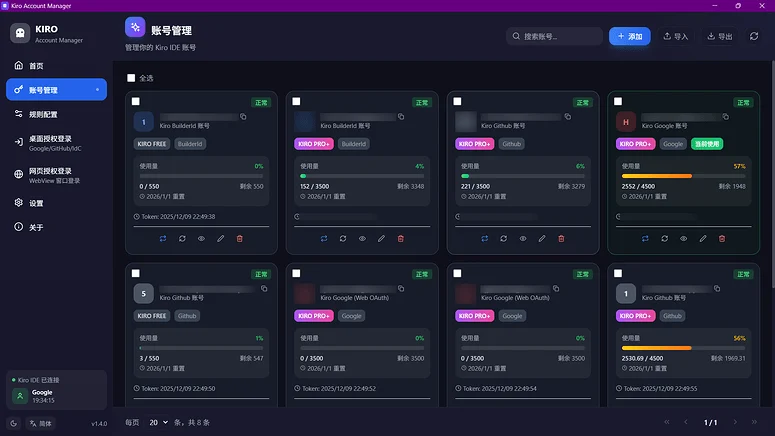Click the 57% usage bar on the 2552 / 4500 card
The image size is (775, 436).
tap(684, 176)
